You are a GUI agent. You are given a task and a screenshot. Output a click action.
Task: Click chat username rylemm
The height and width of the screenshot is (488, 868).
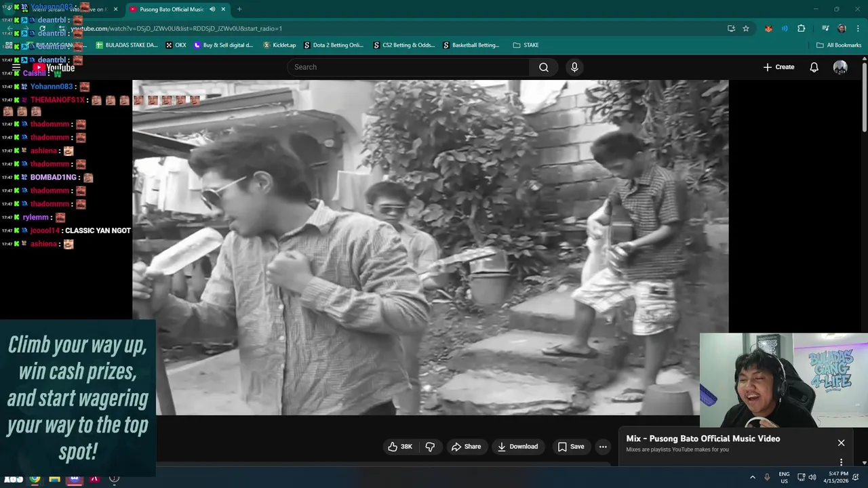point(35,218)
